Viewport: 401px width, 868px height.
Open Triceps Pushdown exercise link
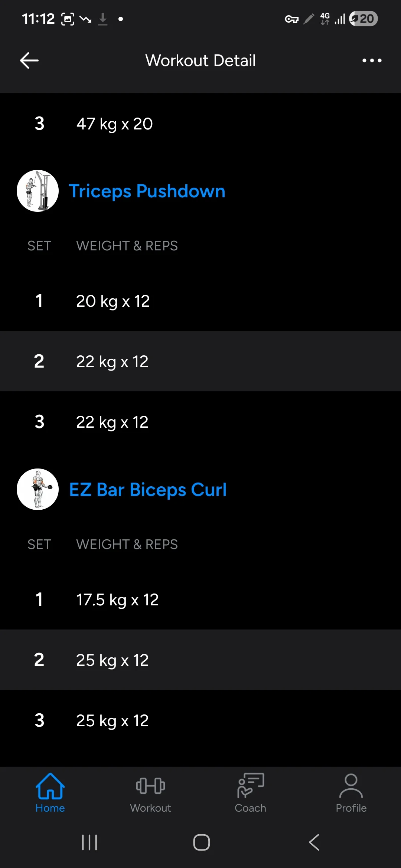coord(147,191)
